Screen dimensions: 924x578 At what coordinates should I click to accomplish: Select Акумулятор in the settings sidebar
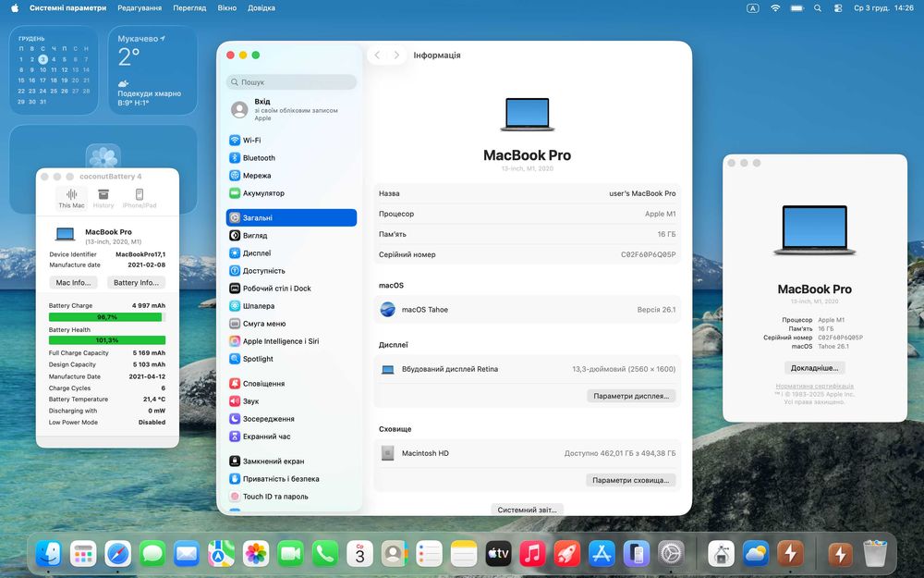(x=291, y=193)
